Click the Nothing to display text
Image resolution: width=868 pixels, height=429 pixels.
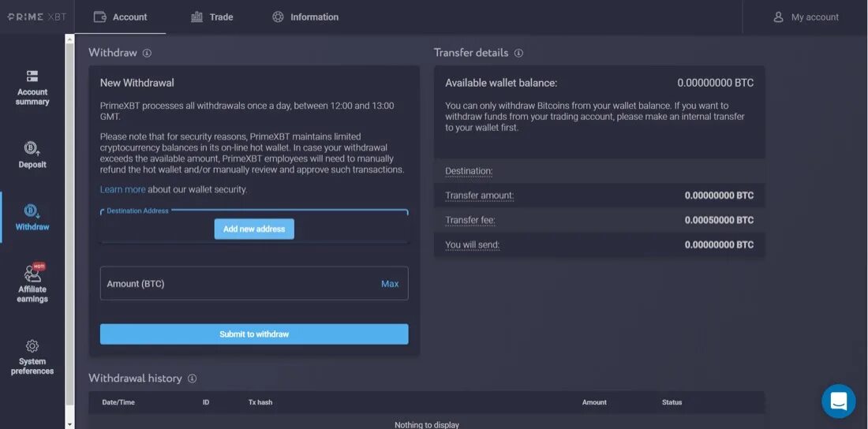[427, 424]
